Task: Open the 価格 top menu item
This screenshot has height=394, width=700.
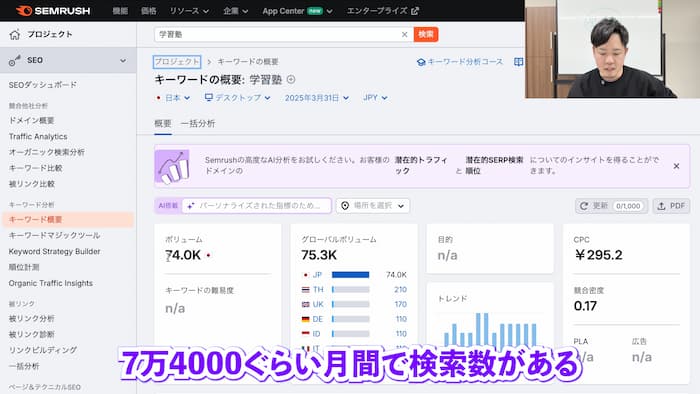Action: tap(149, 11)
